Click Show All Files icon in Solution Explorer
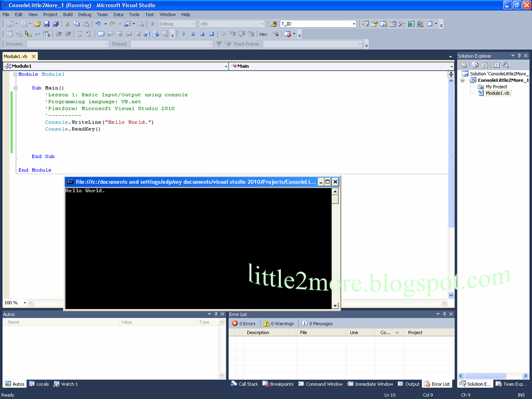This screenshot has width=532, height=399. pyautogui.click(x=475, y=65)
